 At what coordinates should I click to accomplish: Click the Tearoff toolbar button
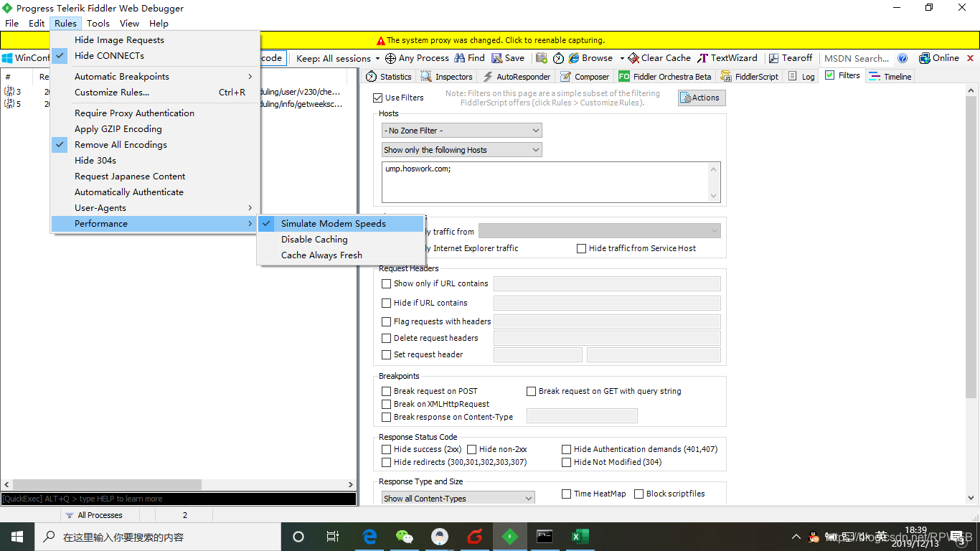(791, 58)
